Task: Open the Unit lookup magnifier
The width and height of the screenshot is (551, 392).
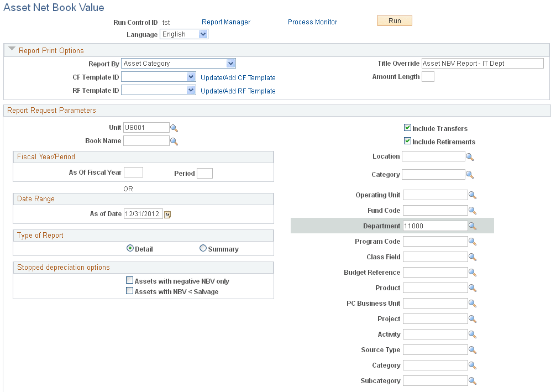Action: (174, 127)
